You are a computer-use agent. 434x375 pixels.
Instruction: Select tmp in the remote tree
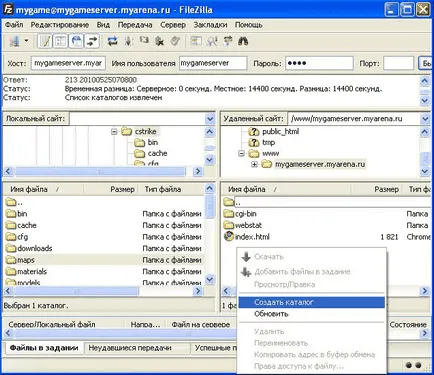[x=268, y=143]
